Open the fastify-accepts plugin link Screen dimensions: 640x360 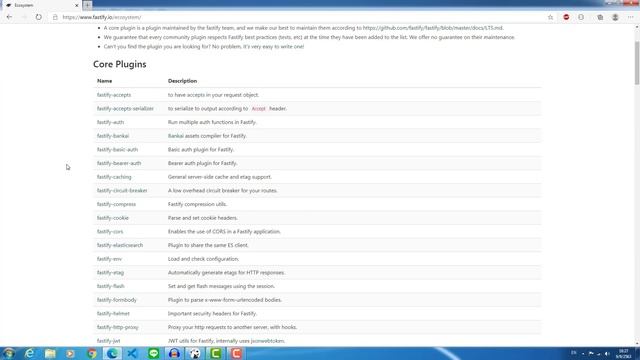(114, 95)
